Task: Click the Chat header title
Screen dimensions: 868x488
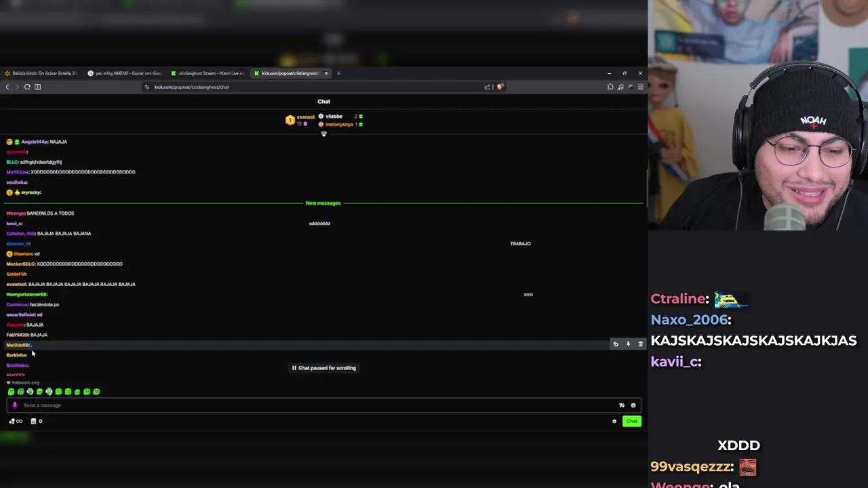Action: [323, 102]
